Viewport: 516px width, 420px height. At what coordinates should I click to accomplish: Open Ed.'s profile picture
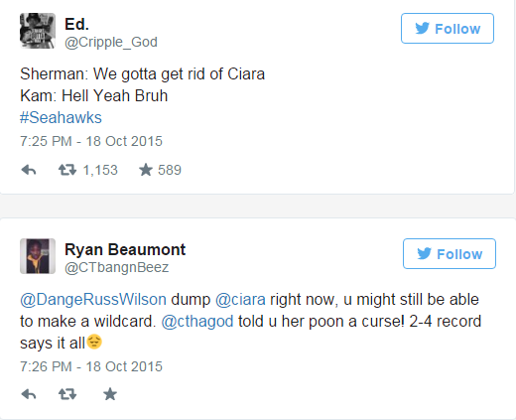pos(38,31)
